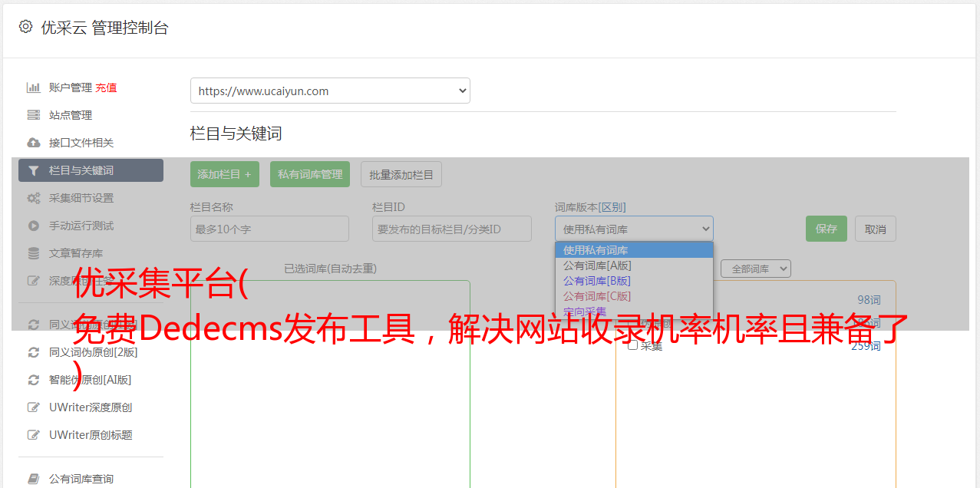
Task: Choose 公有词库[C版] option
Action: [x=634, y=296]
